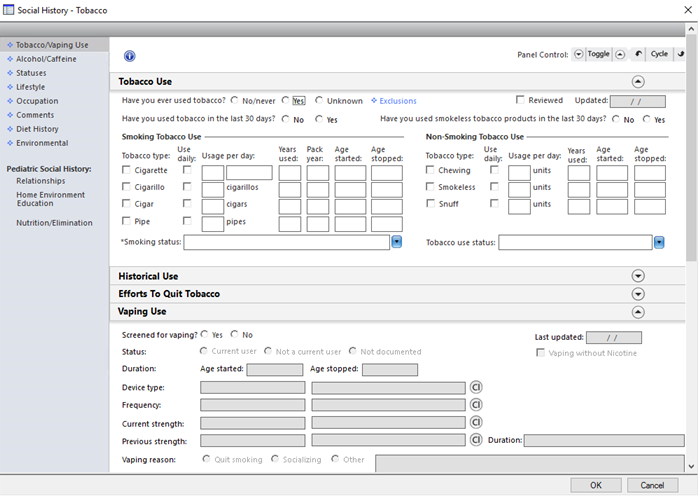Screen dimensions: 698x496
Task: Select No/never for ever used tobacco
Action: tap(234, 100)
